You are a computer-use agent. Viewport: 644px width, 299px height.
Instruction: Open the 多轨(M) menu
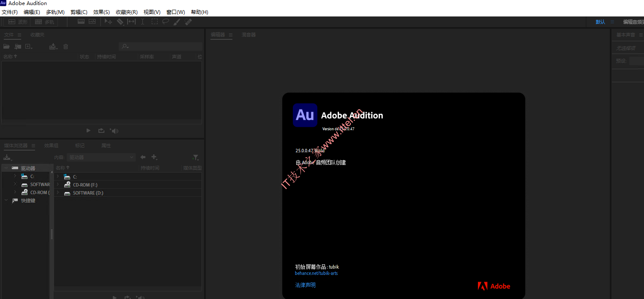pyautogui.click(x=55, y=12)
